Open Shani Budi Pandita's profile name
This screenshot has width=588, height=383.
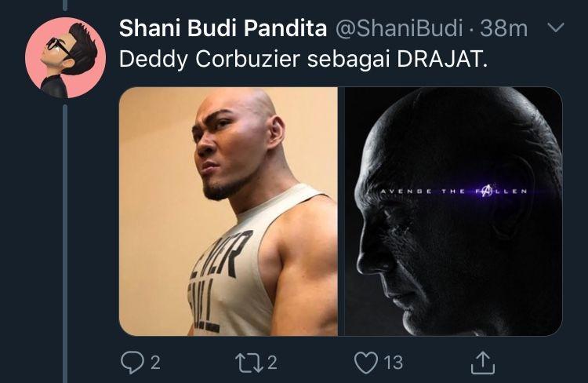(x=223, y=28)
